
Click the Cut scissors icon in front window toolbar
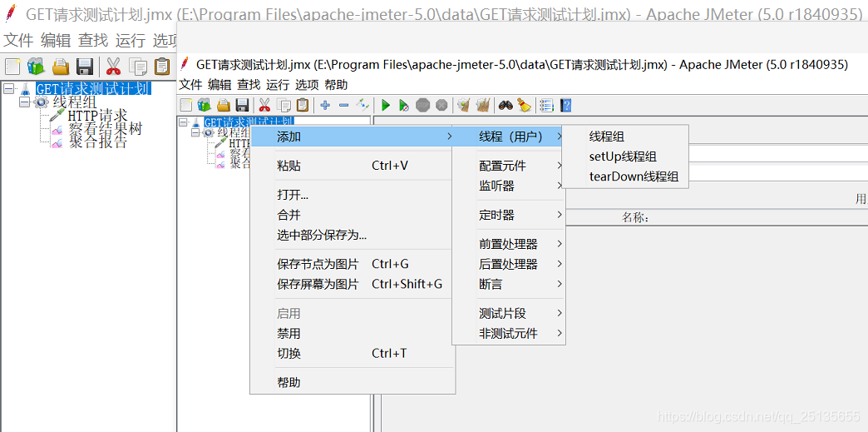(x=264, y=105)
